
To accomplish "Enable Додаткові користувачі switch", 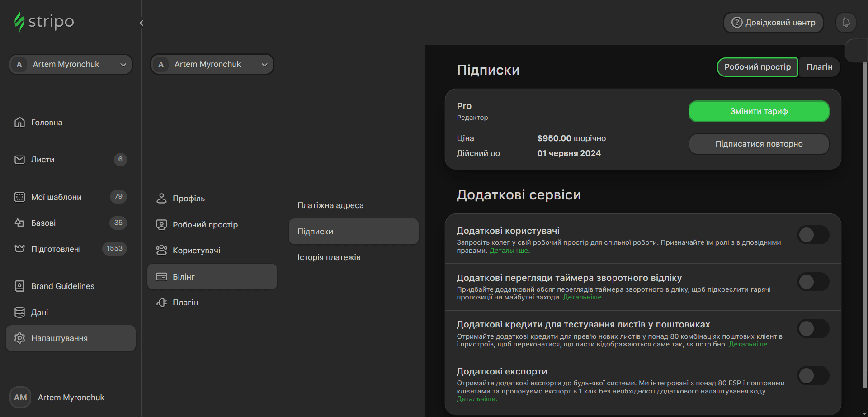I will point(814,235).
